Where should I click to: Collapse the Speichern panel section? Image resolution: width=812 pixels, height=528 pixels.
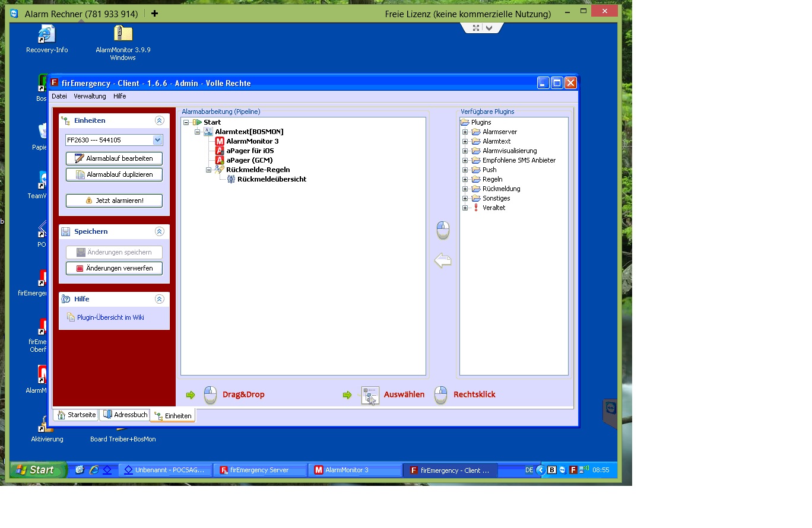tap(159, 231)
